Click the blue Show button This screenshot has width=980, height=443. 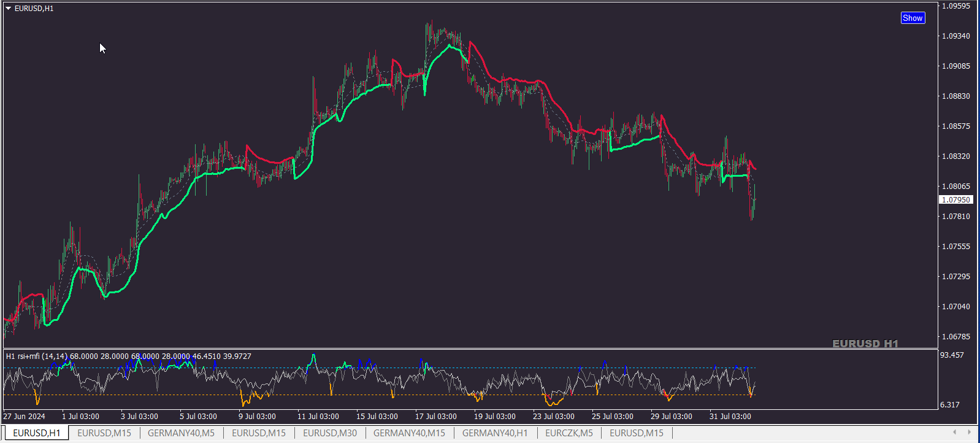point(913,18)
